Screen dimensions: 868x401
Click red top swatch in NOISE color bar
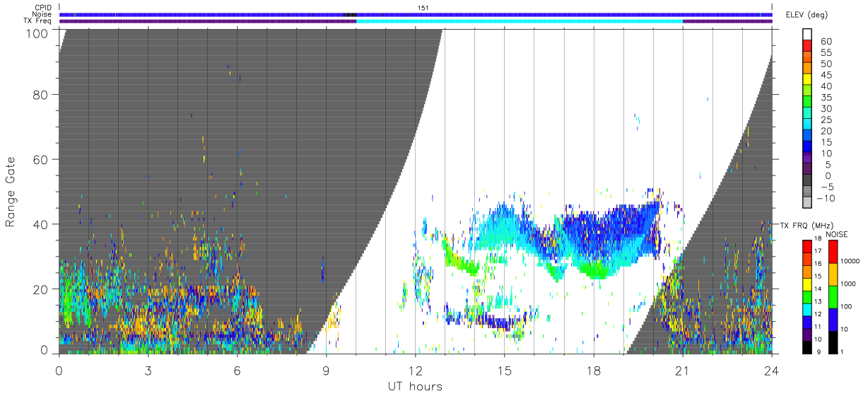tap(833, 252)
